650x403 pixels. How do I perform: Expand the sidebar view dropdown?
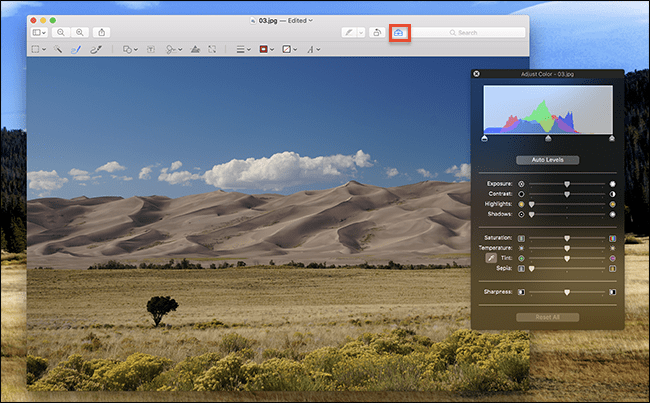(x=38, y=33)
